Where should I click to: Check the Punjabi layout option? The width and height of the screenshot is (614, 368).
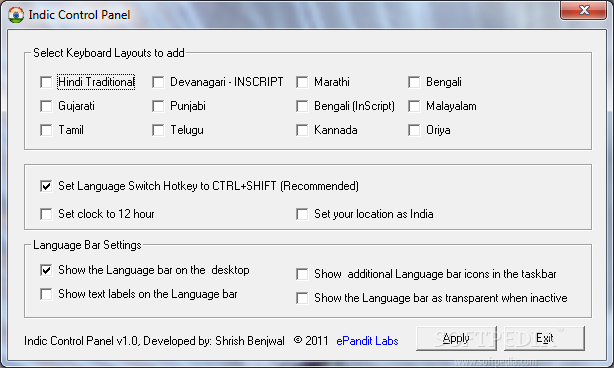(x=158, y=106)
